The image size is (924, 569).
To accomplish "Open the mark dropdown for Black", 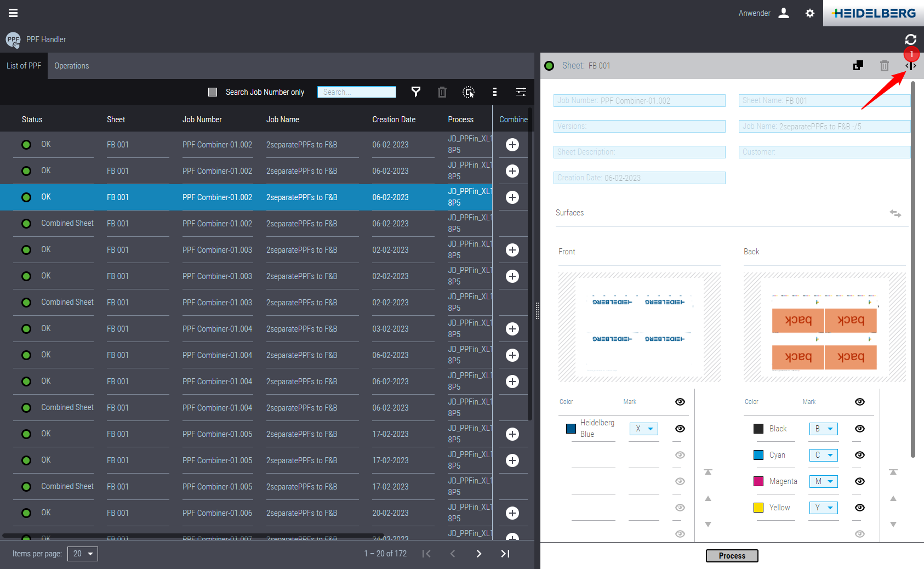I will tap(823, 429).
